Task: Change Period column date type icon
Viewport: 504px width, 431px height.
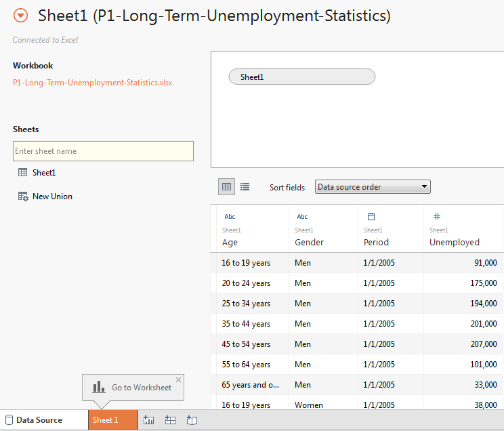Action: pos(371,216)
